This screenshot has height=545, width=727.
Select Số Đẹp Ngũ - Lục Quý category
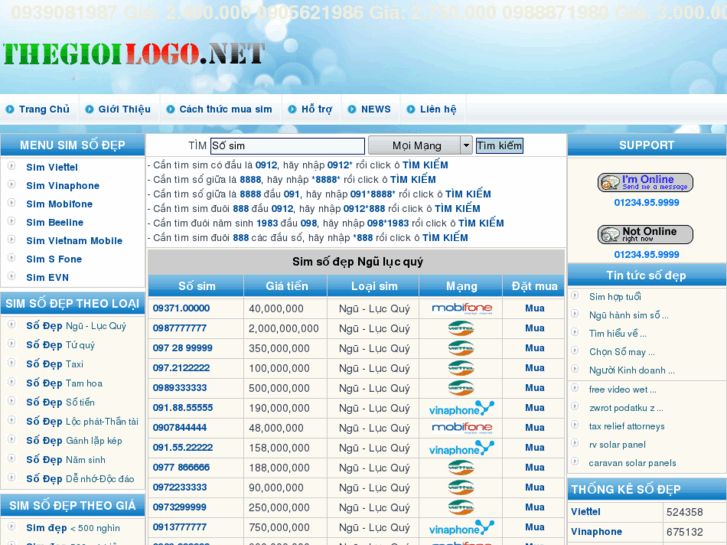click(x=76, y=326)
